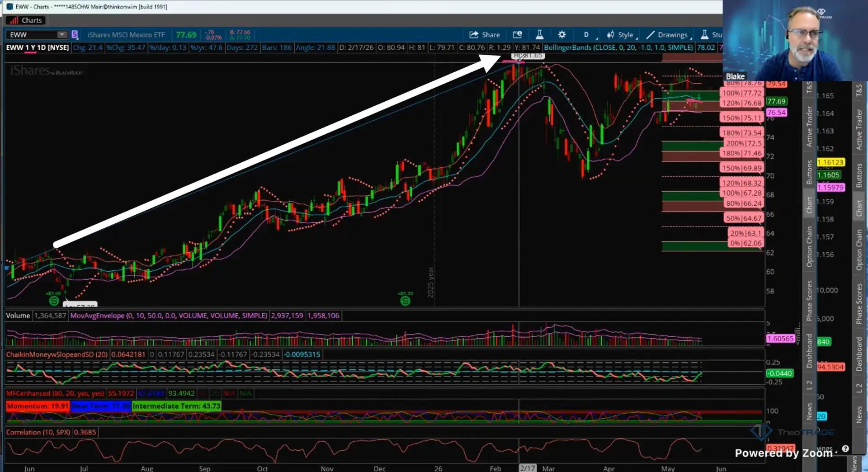Click the green 'Intermediate Term: 43.73' label
The width and height of the screenshot is (868, 472).
click(x=176, y=406)
